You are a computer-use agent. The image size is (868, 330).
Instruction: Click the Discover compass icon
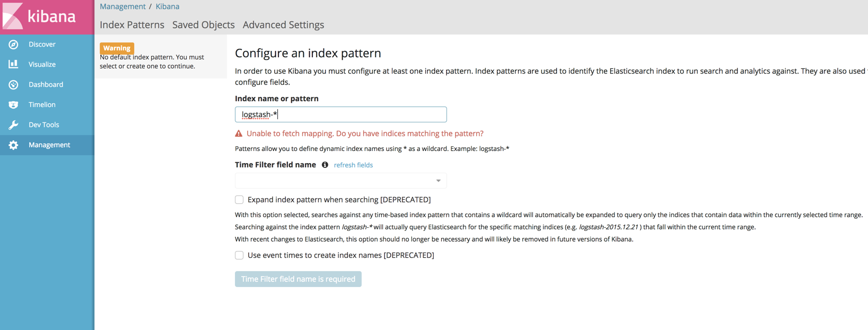point(13,44)
